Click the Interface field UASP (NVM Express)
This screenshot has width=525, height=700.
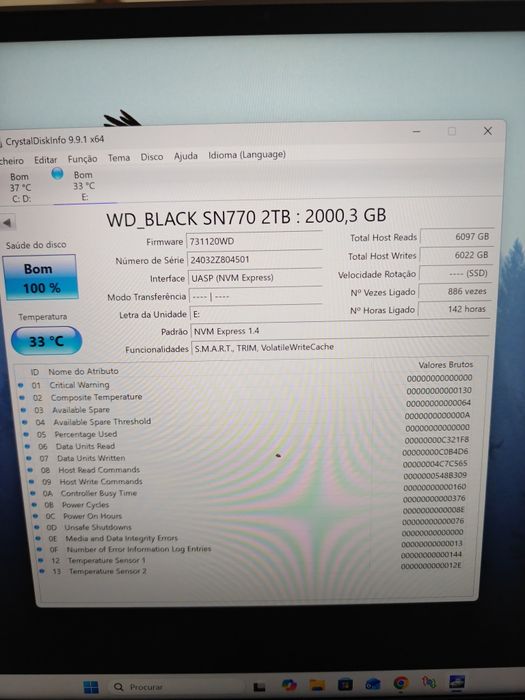tap(255, 278)
